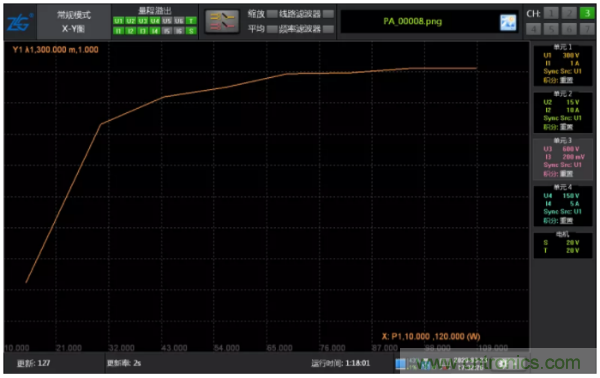Select the U1 over-range indicator
The image size is (600, 378).
(118, 21)
